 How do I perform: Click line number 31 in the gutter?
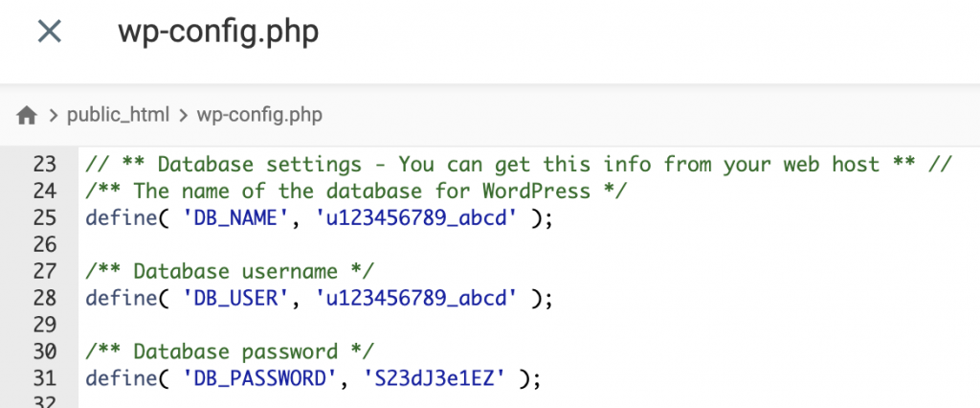pyautogui.click(x=44, y=378)
